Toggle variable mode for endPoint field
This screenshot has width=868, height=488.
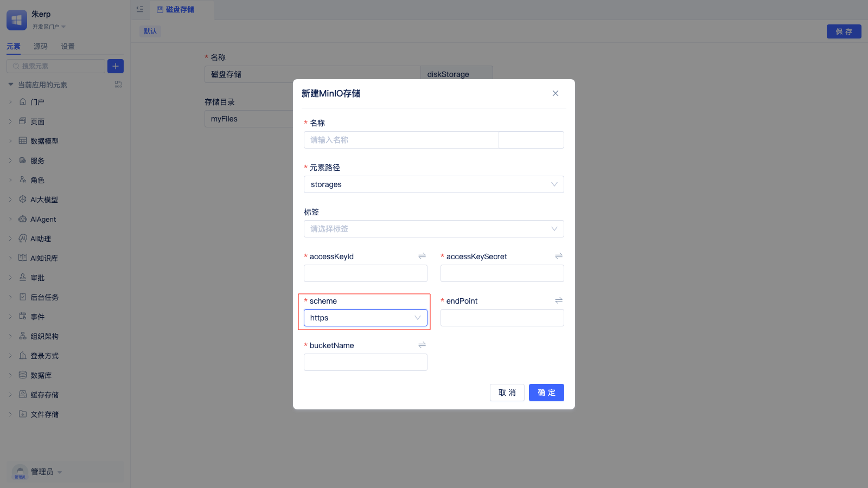tap(559, 300)
